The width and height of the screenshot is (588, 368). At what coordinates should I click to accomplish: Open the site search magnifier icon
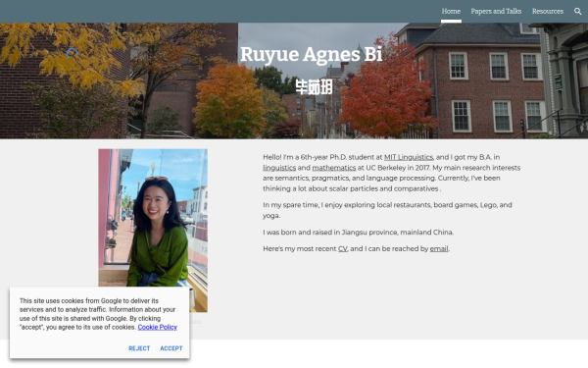[x=577, y=11]
